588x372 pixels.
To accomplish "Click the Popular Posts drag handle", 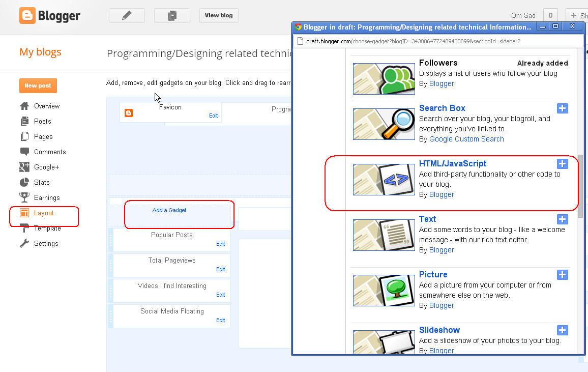I will tap(110, 240).
